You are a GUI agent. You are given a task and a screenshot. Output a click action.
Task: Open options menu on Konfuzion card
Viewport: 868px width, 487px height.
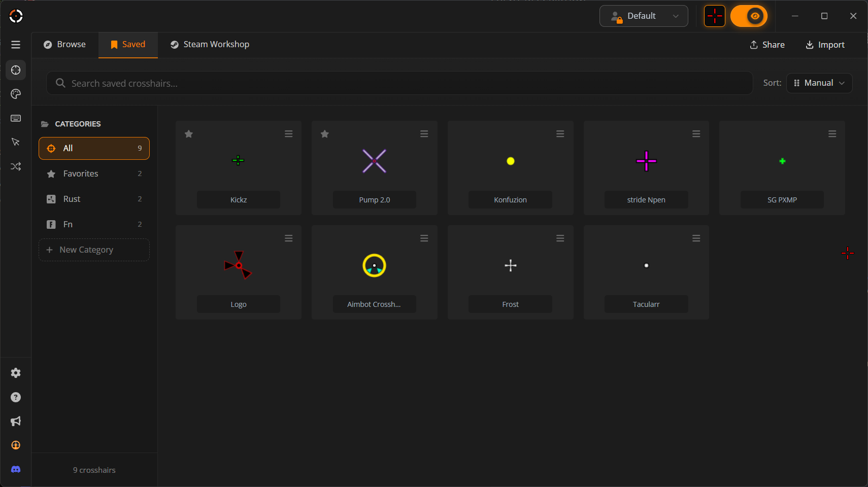pyautogui.click(x=560, y=134)
